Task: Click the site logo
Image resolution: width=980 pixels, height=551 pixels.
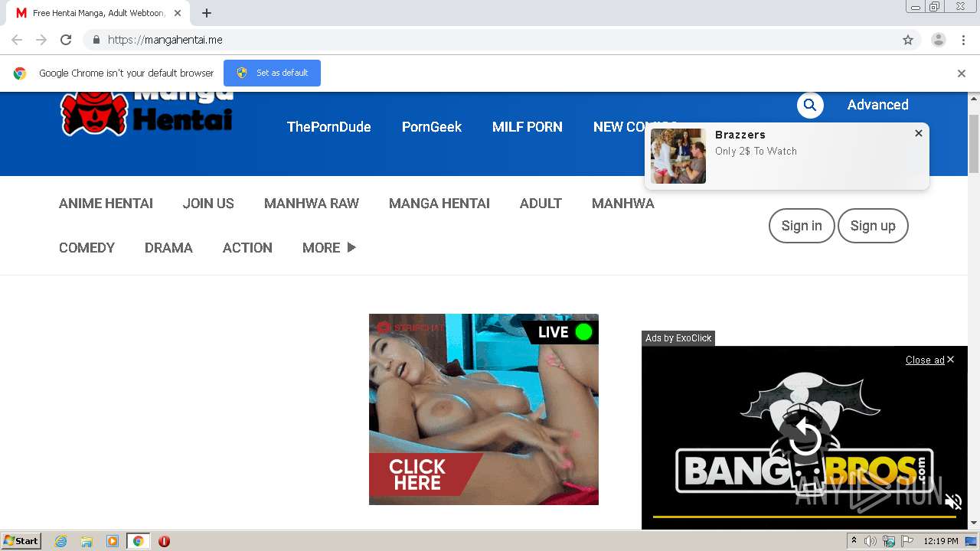Action: [147, 115]
